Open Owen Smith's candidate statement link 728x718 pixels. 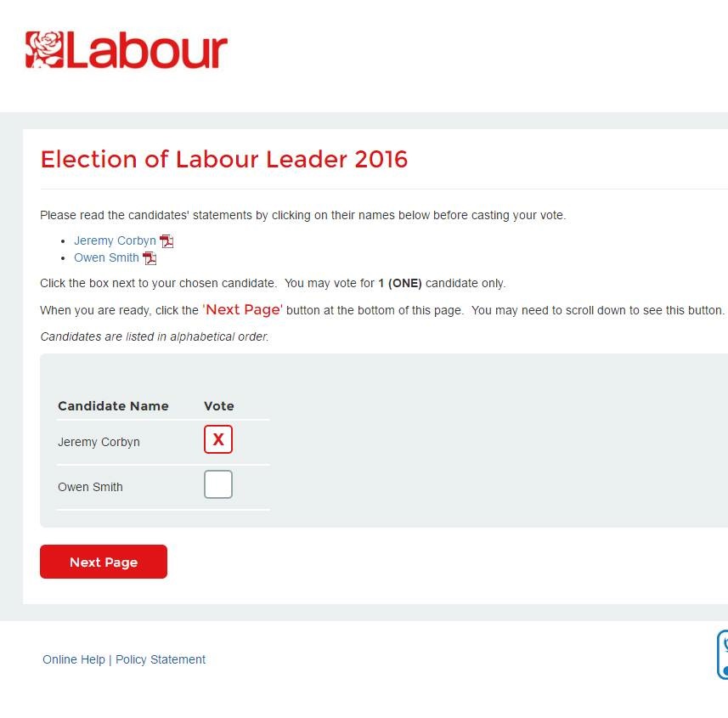106,257
